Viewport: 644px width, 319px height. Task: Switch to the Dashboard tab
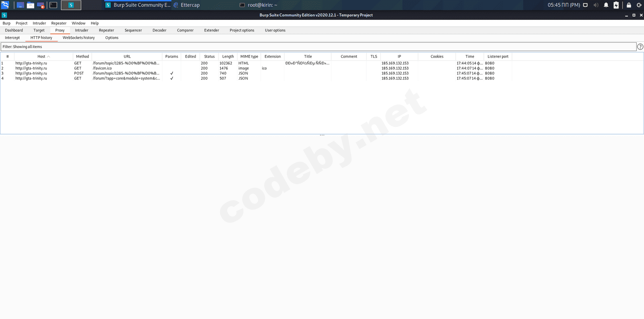14,30
